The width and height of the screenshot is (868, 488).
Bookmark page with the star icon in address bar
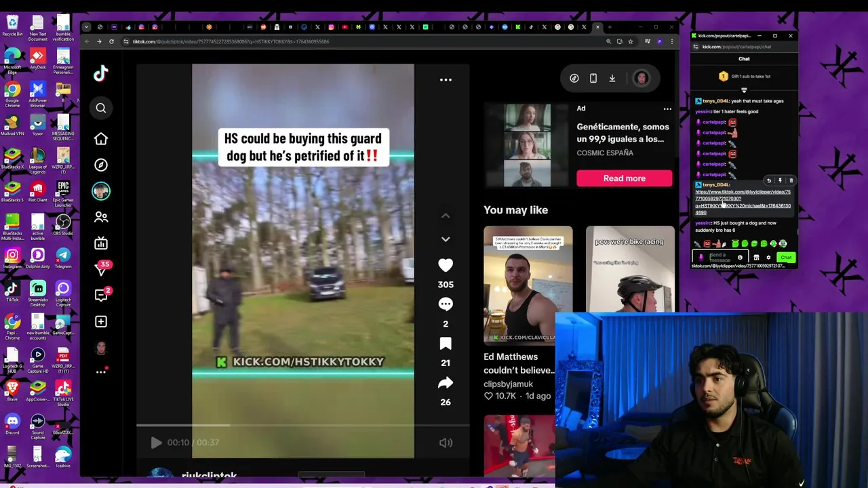(631, 41)
